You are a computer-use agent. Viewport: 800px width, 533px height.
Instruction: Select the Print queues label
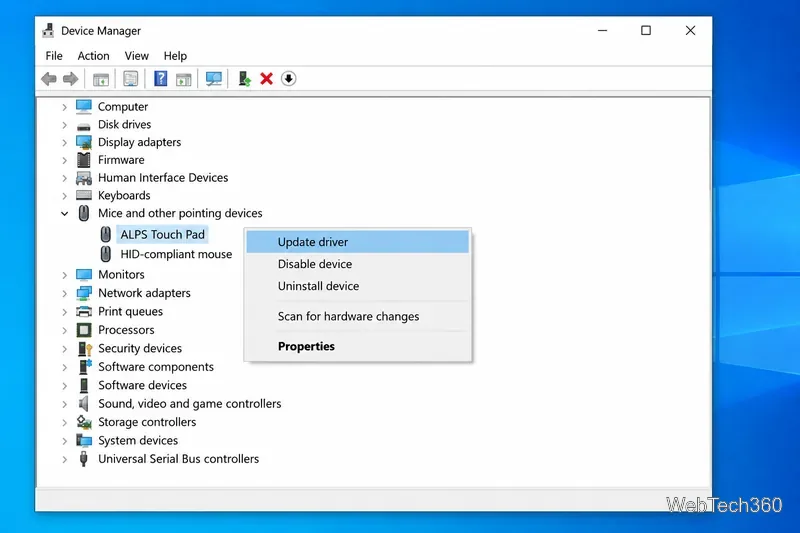click(x=131, y=312)
